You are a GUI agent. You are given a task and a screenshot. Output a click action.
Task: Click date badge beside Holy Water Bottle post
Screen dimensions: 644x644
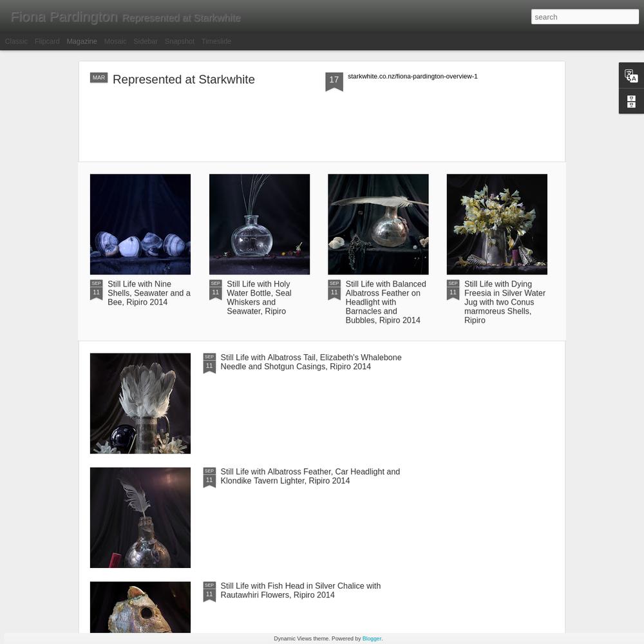215,290
